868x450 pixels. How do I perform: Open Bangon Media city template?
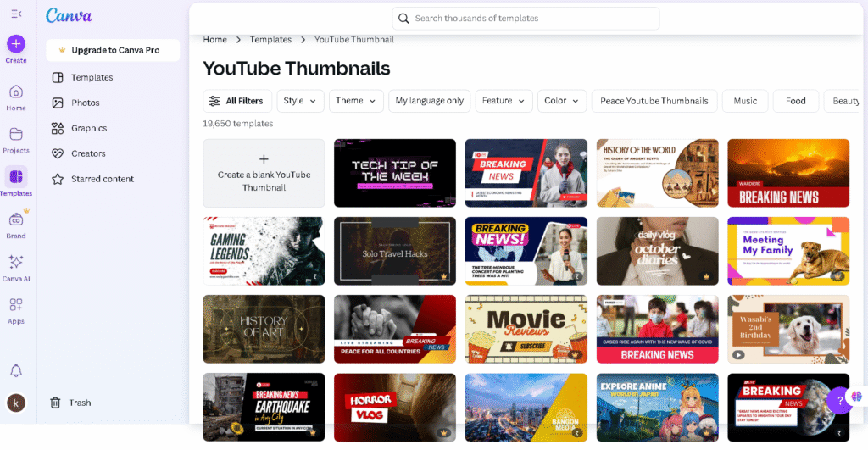[x=526, y=408]
